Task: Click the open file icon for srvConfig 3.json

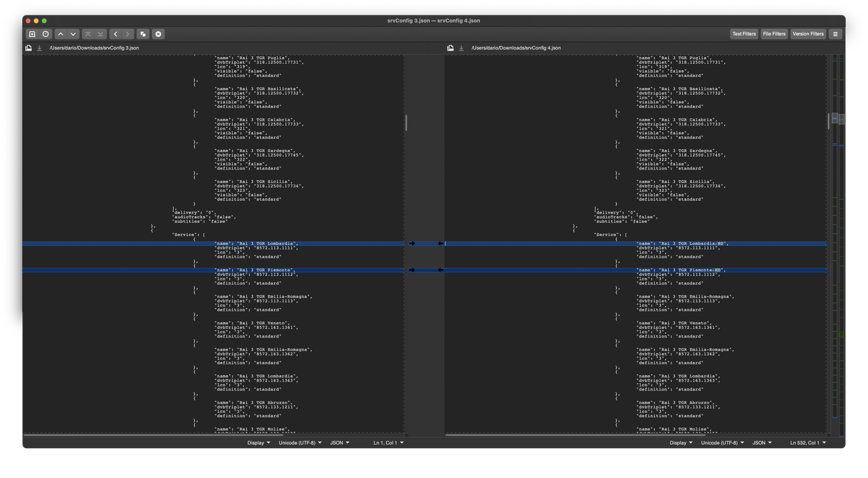Action: tap(28, 48)
